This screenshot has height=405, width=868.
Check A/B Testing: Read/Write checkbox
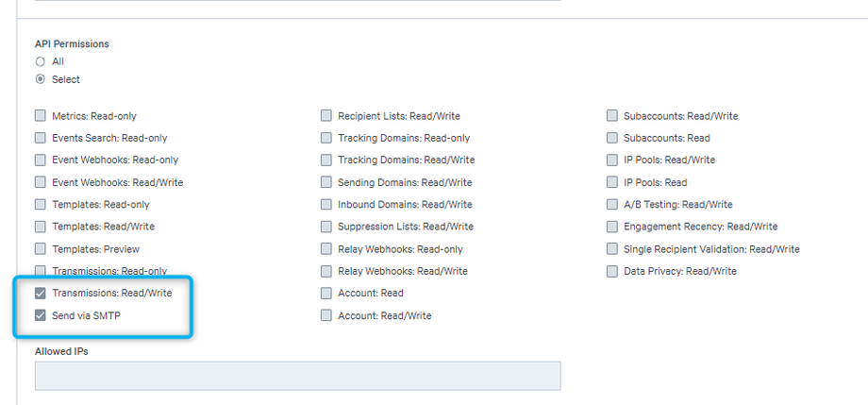point(612,205)
